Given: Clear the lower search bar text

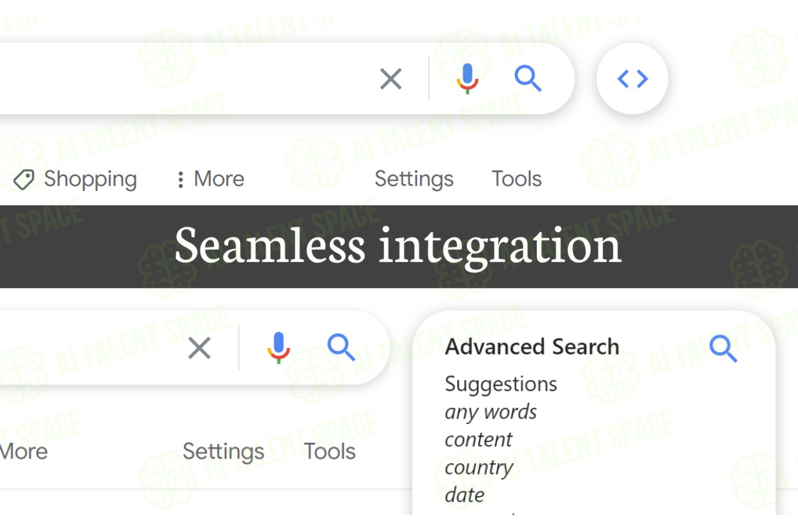Looking at the screenshot, I should (199, 348).
